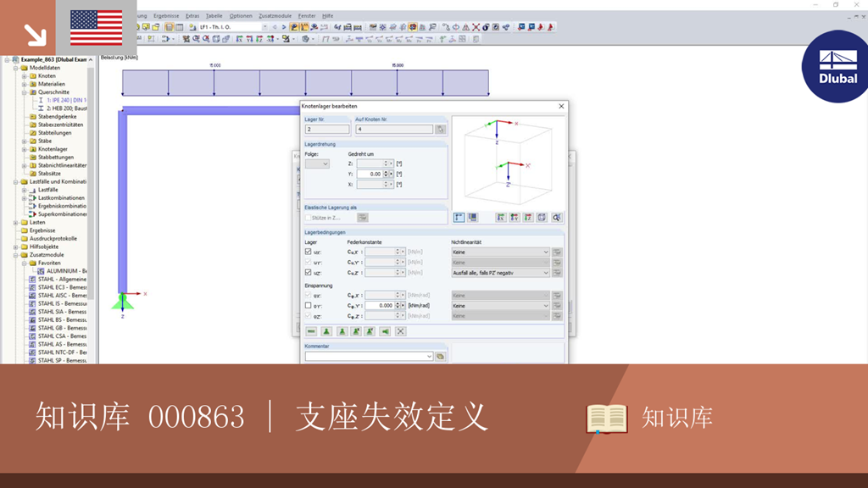Viewport: 868px width, 488px height.
Task: Select the STAHL AISC module item
Action: pos(62,296)
